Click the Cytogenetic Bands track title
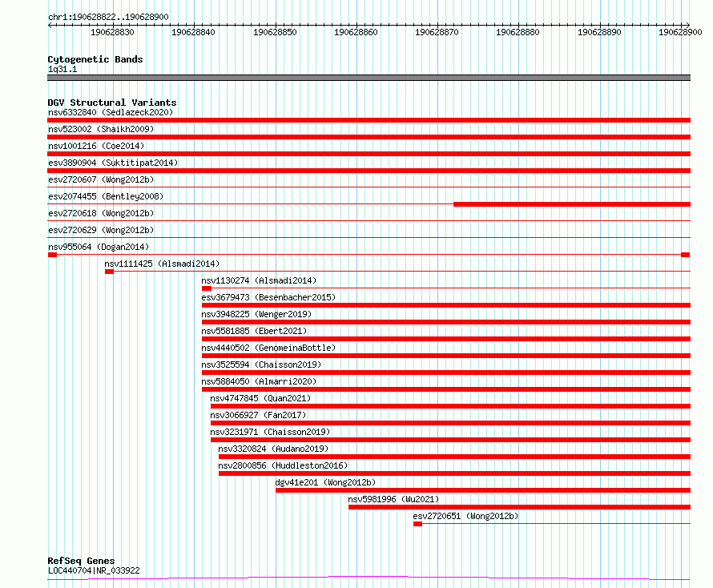 coord(95,59)
